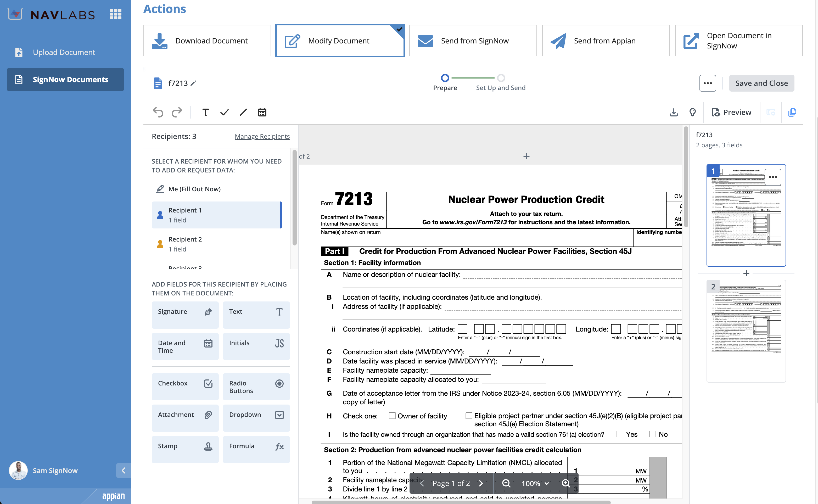Select the calendar date tool in toolbar
The height and width of the screenshot is (504, 818).
[262, 112]
